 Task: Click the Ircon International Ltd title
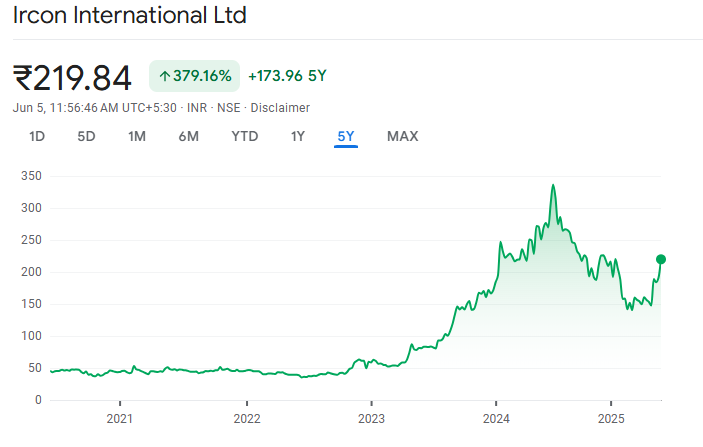[130, 16]
